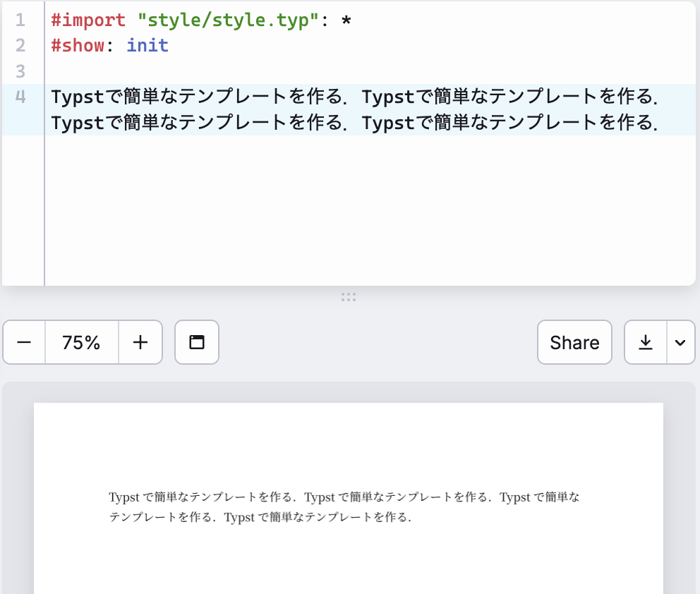Click line number 2 in the gutter
The image size is (700, 594).
pos(19,45)
